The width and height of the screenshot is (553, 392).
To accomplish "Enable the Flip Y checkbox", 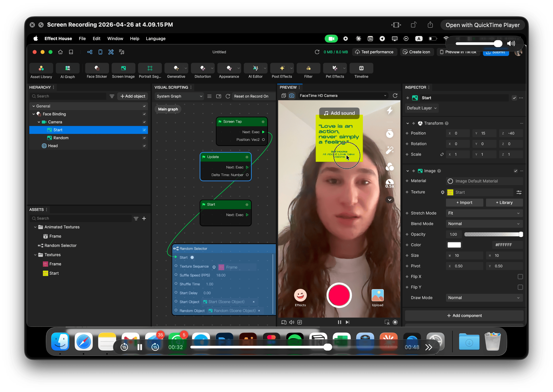I will (x=520, y=287).
